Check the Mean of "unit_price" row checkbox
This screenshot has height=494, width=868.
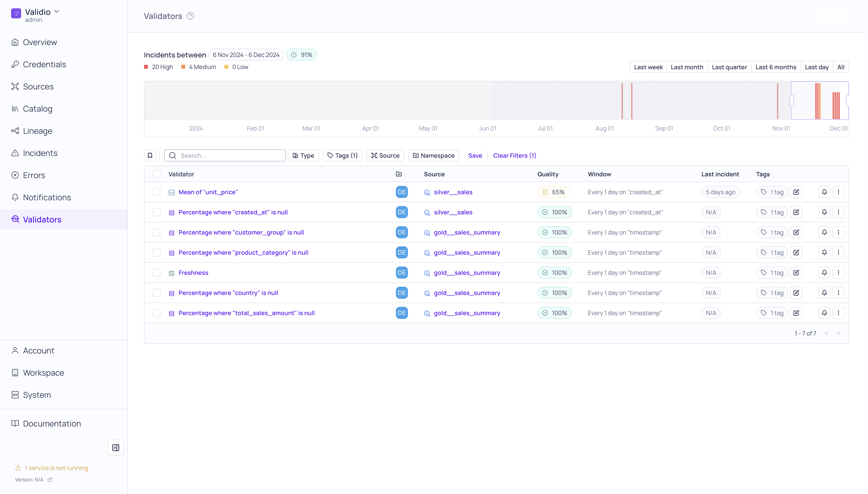pyautogui.click(x=156, y=192)
